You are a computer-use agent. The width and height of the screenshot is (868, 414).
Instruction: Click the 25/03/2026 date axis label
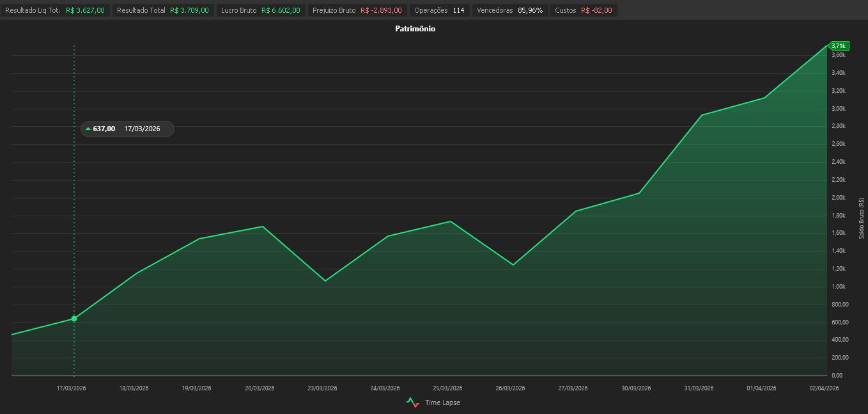coord(447,388)
